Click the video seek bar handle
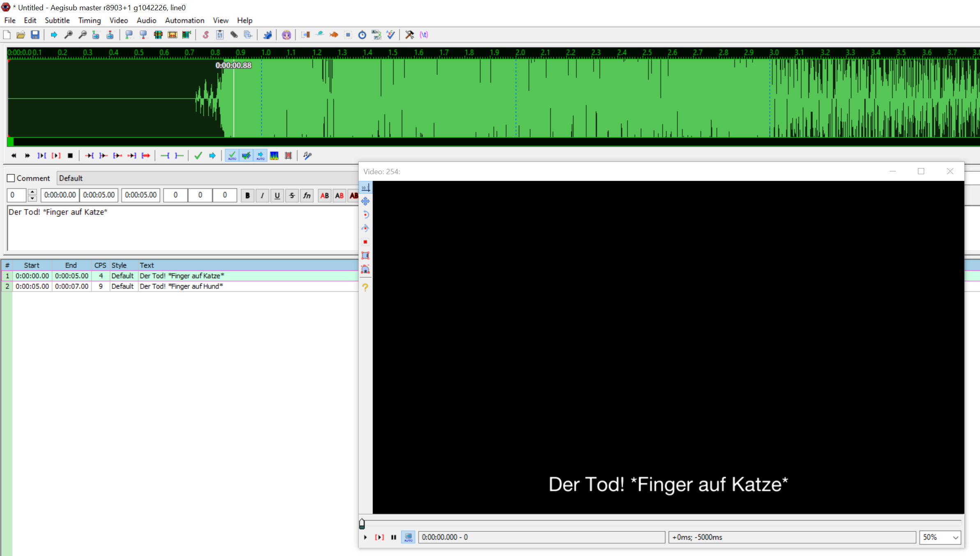The width and height of the screenshot is (980, 556). 362,524
